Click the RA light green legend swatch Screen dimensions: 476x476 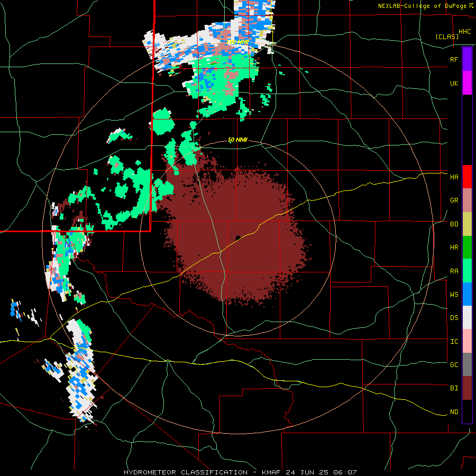coord(467,271)
